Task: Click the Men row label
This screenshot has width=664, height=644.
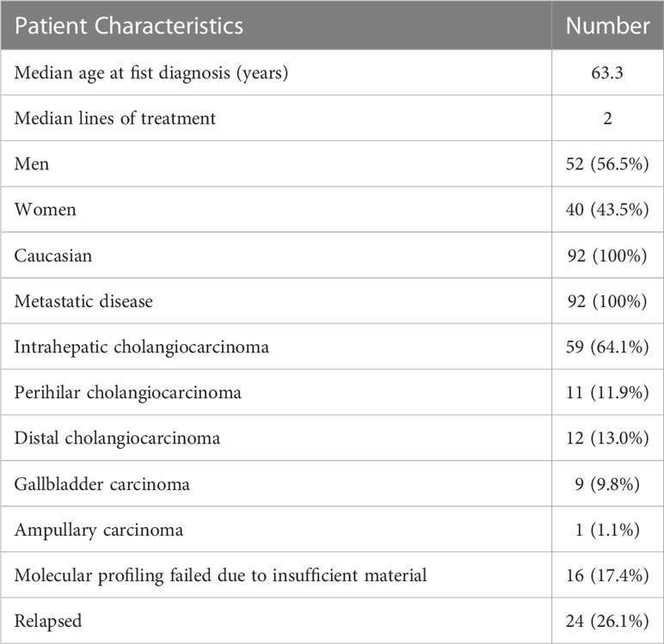Action: [32, 164]
